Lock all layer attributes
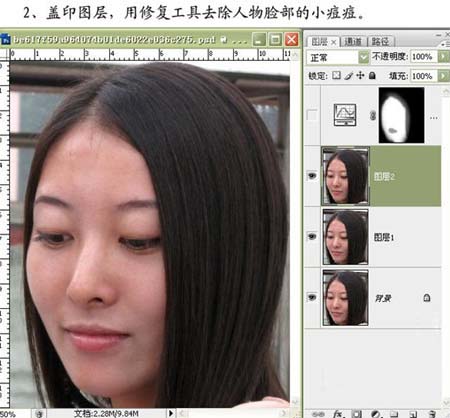The width and height of the screenshot is (450, 418). coord(372,76)
